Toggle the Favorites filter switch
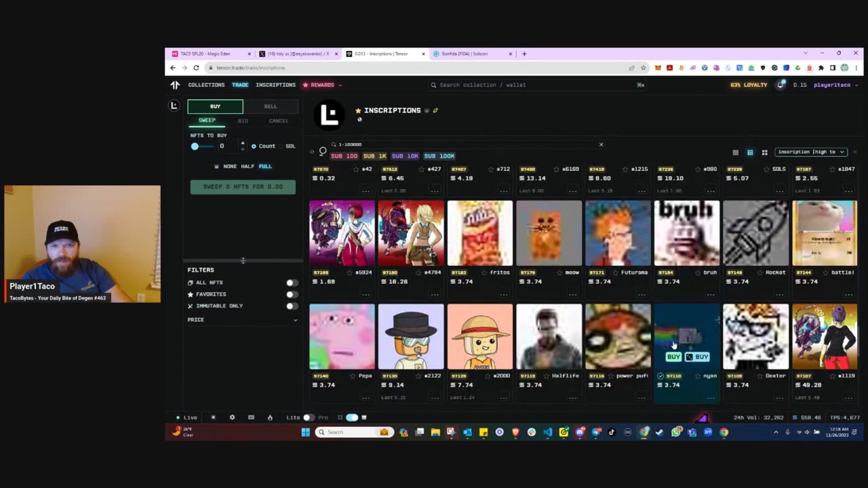The width and height of the screenshot is (868, 488). click(x=292, y=294)
